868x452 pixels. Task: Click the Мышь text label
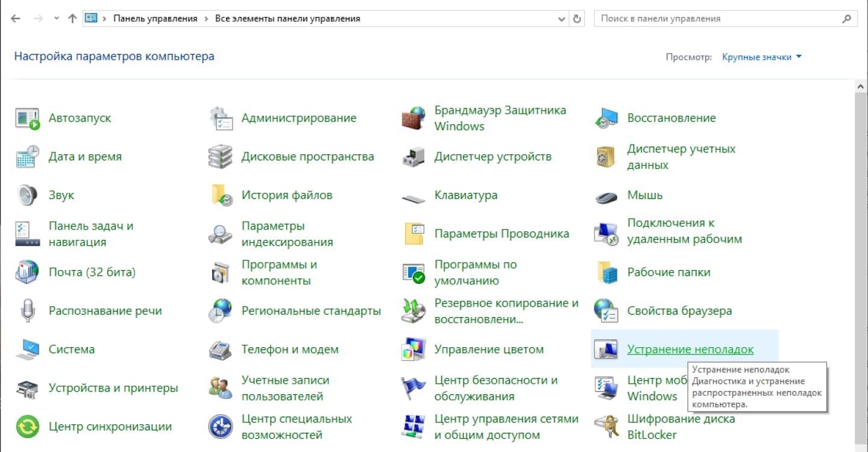click(645, 195)
